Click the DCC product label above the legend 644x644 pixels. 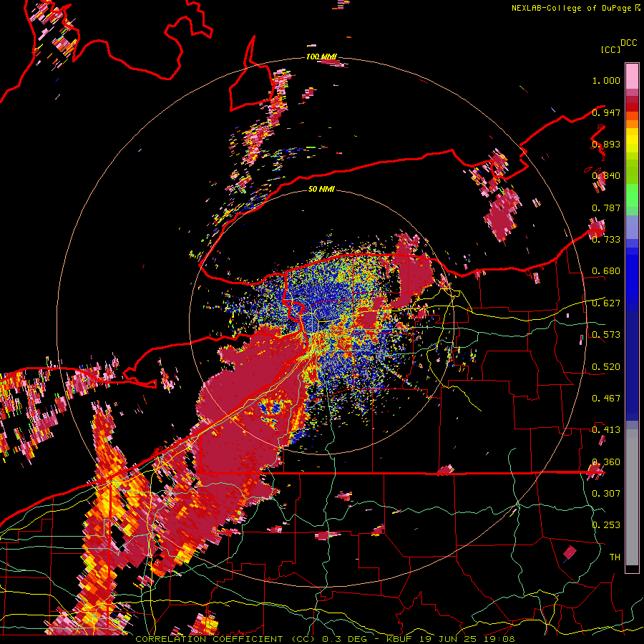pos(628,43)
